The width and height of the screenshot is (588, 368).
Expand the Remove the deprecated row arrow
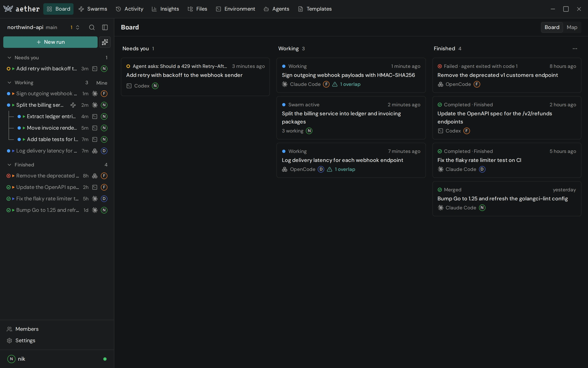coord(13,176)
